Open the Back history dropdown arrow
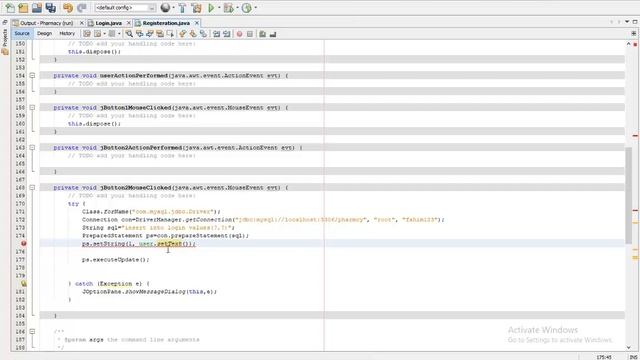 pyautogui.click(x=104, y=34)
